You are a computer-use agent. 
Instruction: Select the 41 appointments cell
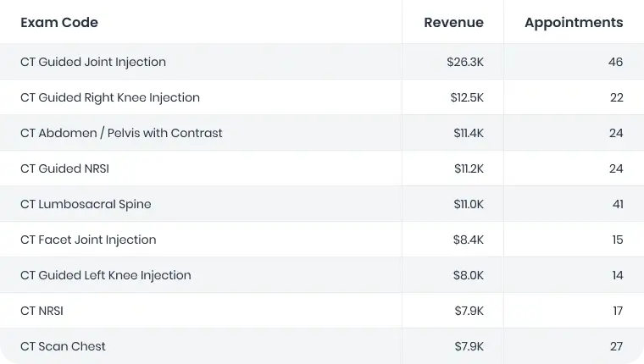click(x=617, y=204)
